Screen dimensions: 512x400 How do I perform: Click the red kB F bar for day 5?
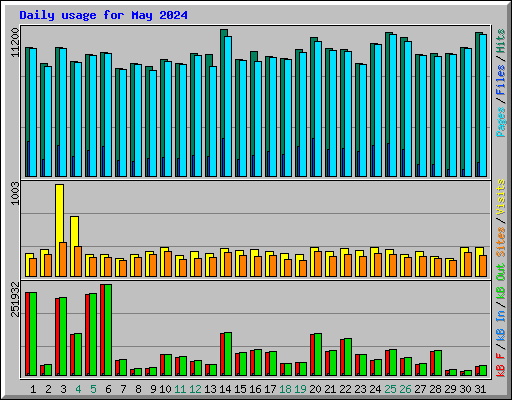pyautogui.click(x=87, y=335)
